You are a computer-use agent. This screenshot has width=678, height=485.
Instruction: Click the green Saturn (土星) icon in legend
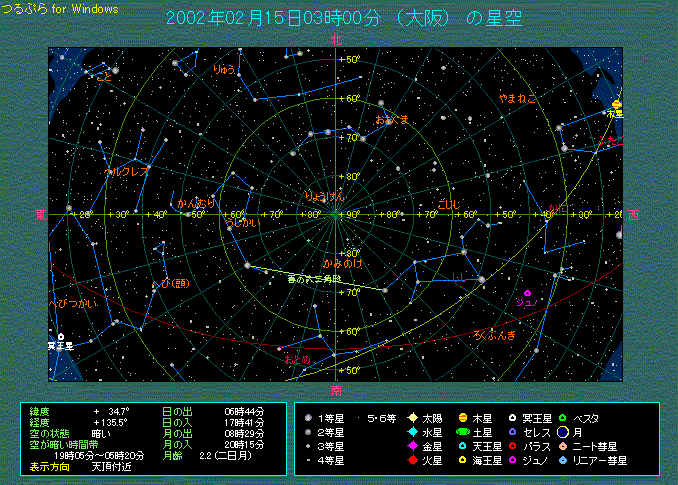(x=462, y=432)
